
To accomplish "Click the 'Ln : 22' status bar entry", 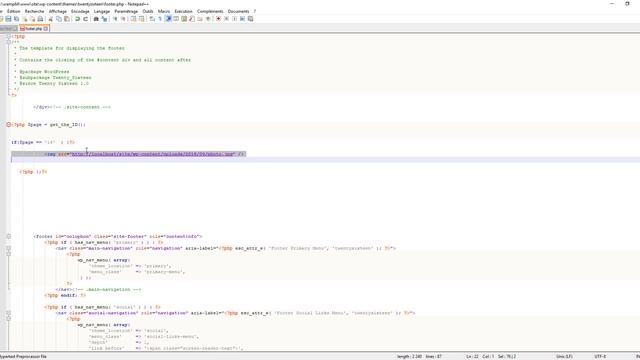I will point(472,356).
